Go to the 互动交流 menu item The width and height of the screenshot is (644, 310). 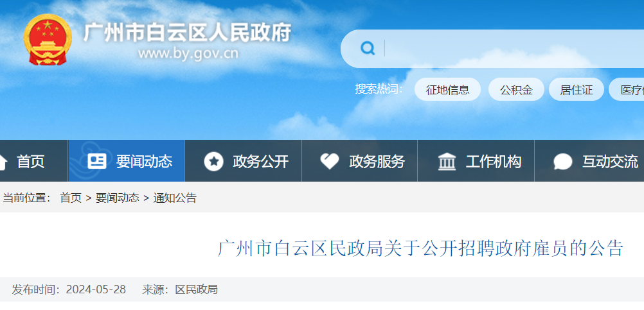[x=589, y=161]
